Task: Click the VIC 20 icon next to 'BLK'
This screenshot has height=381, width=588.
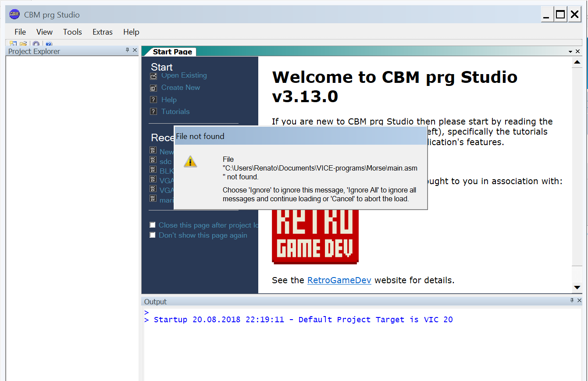Action: [153, 169]
